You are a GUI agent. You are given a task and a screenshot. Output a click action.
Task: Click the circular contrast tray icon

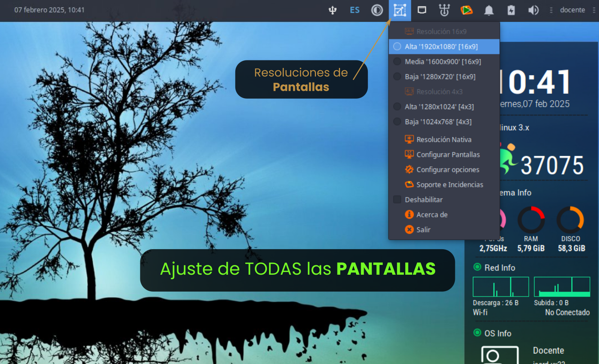377,10
